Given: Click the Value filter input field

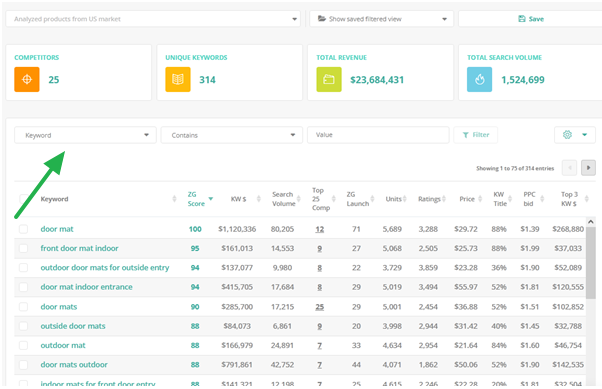Looking at the screenshot, I should 378,135.
